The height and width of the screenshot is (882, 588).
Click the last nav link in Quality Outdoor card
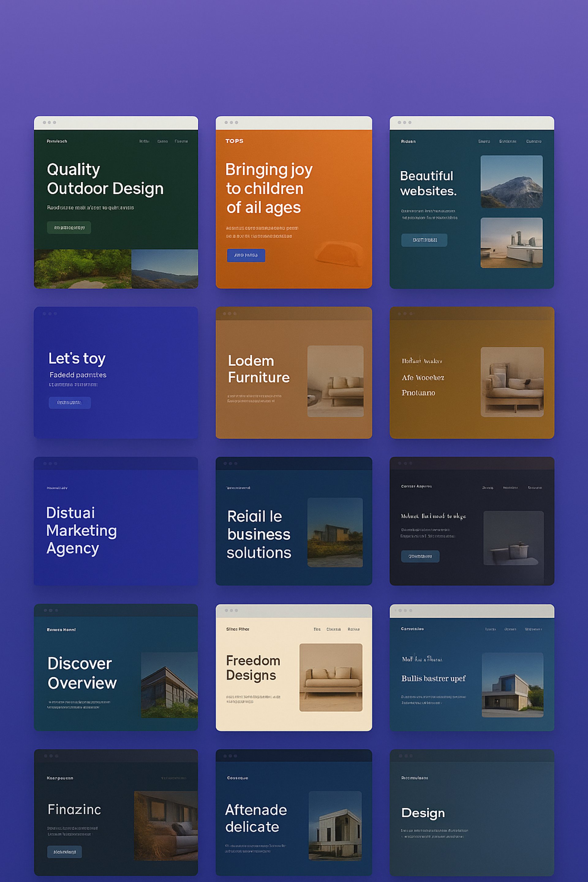click(x=181, y=141)
